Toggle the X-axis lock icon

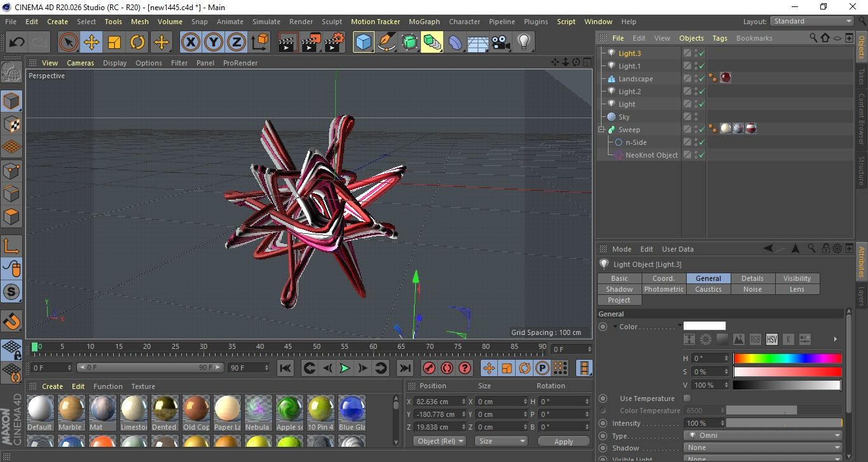pyautogui.click(x=190, y=43)
